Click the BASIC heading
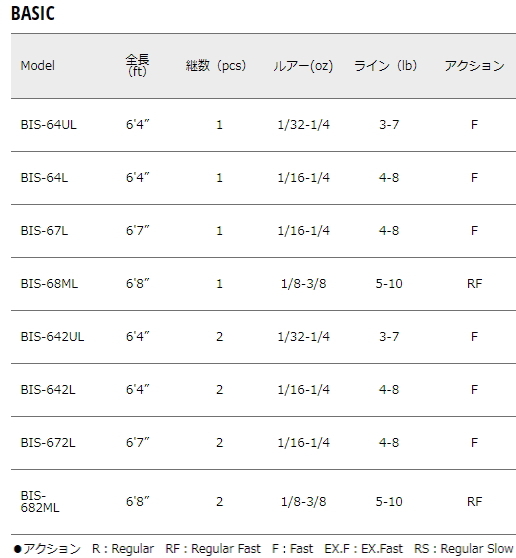 [33, 14]
